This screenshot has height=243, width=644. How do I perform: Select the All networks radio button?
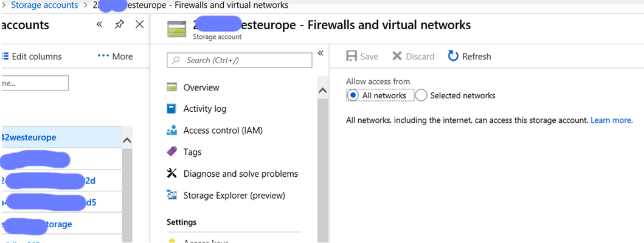point(353,95)
